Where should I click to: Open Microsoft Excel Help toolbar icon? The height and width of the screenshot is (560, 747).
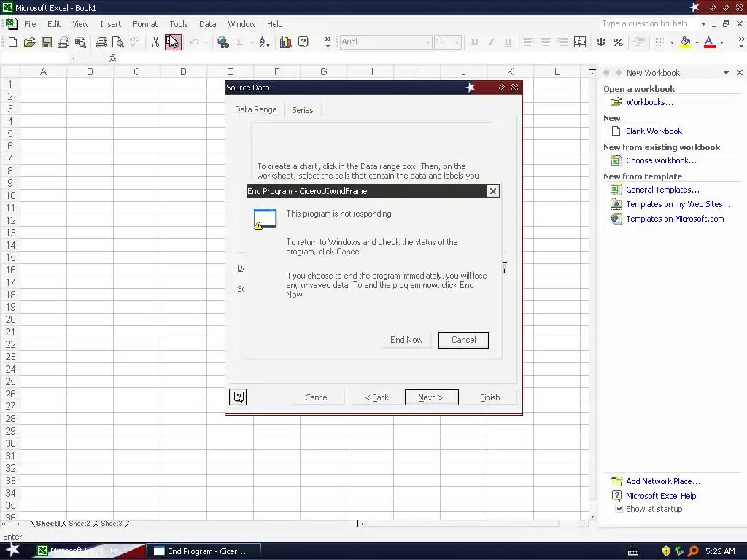(303, 42)
